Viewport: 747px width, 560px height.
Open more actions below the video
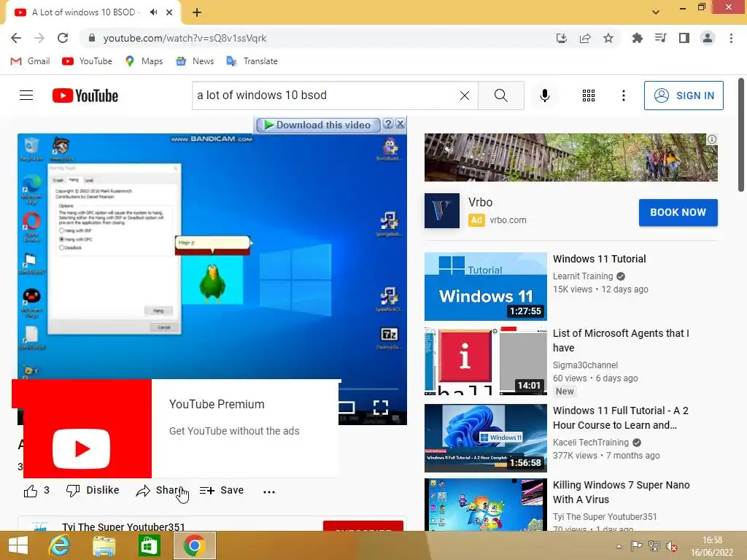[x=269, y=491]
